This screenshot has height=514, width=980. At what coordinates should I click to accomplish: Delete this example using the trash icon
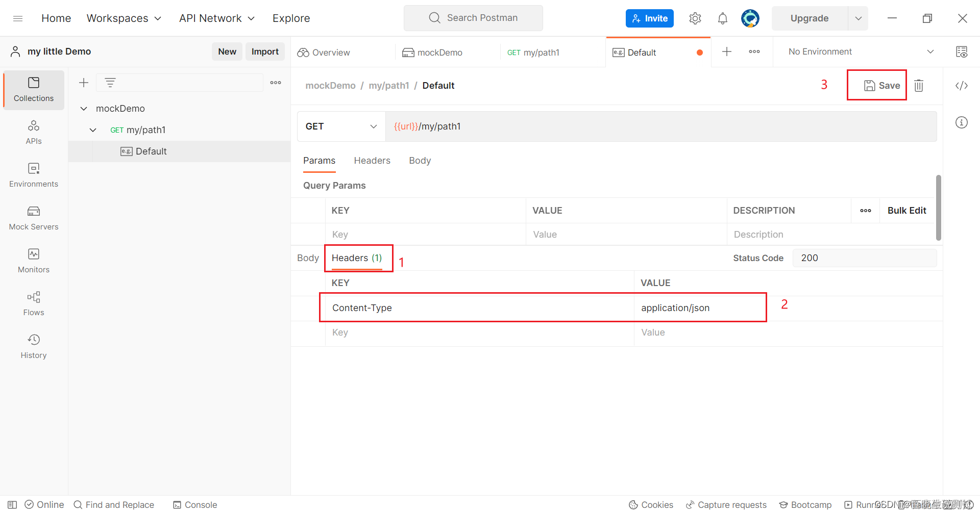click(919, 85)
